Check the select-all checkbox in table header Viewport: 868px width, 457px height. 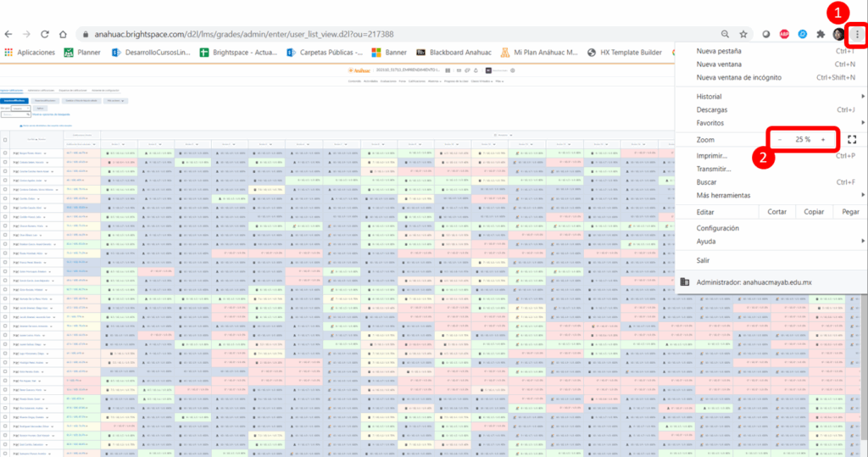[5, 140]
